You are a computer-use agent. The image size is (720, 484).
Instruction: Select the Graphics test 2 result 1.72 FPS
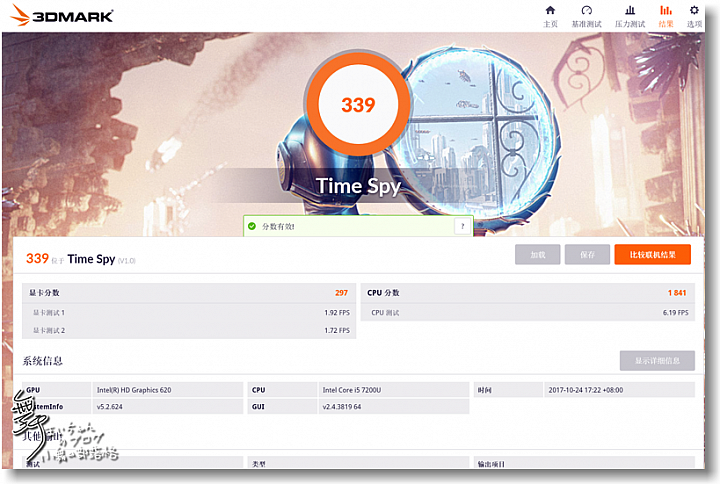point(337,331)
